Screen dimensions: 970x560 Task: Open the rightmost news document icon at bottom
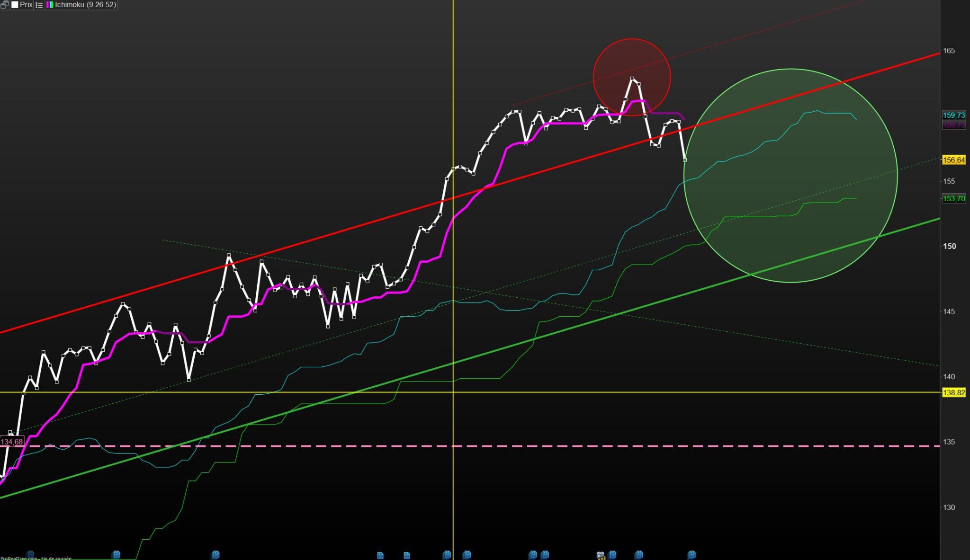pos(692,554)
